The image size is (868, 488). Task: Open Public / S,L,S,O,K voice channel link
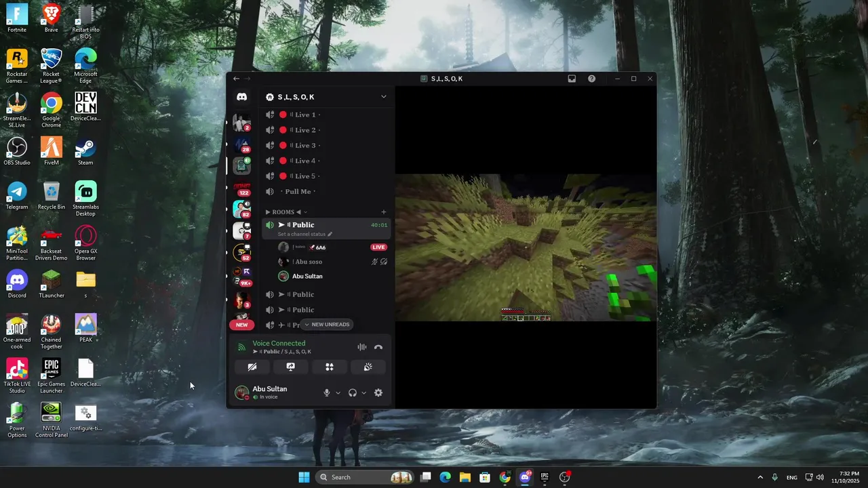pos(282,352)
